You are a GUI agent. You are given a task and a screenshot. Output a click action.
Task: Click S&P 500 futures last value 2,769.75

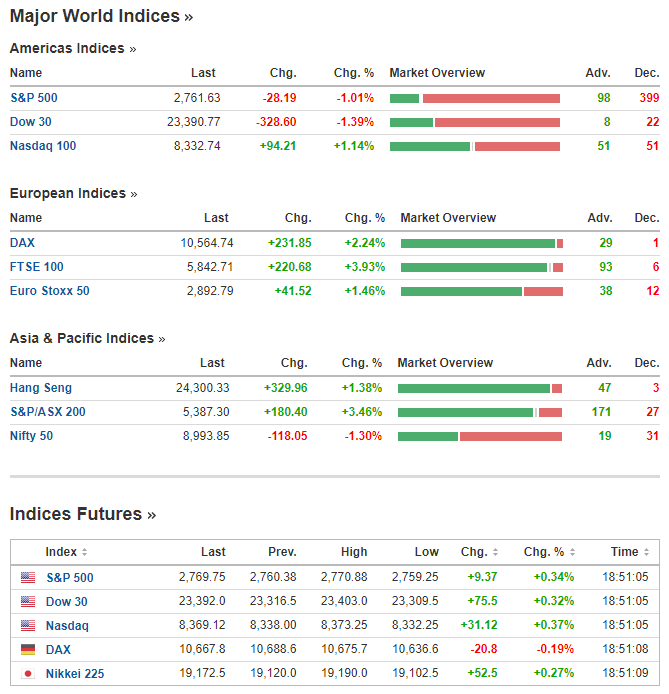pyautogui.click(x=202, y=577)
